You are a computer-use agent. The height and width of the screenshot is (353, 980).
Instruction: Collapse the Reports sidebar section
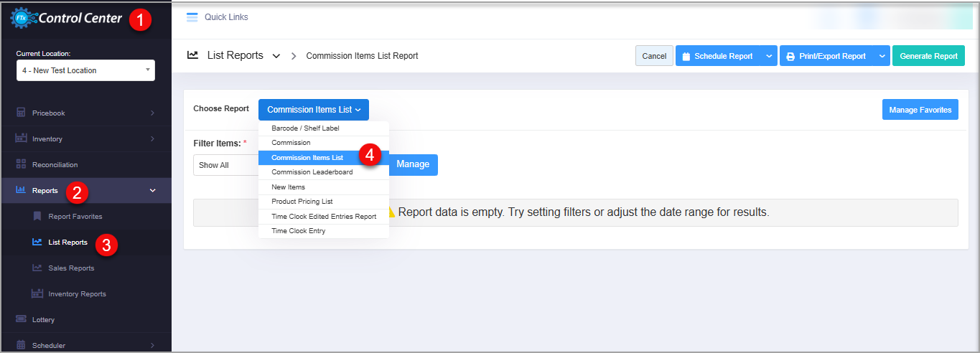click(151, 190)
